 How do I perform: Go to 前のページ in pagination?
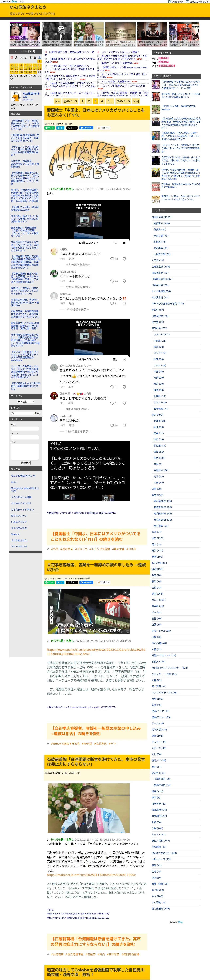pos(70,101)
